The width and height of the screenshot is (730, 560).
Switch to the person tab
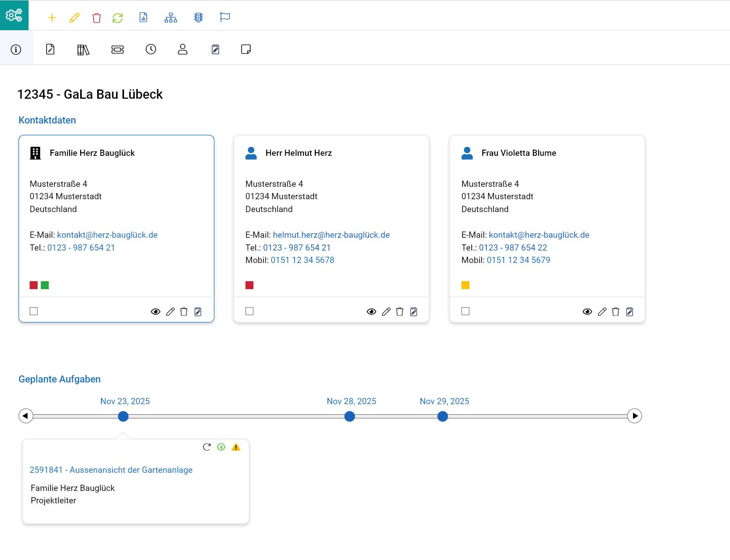point(182,49)
